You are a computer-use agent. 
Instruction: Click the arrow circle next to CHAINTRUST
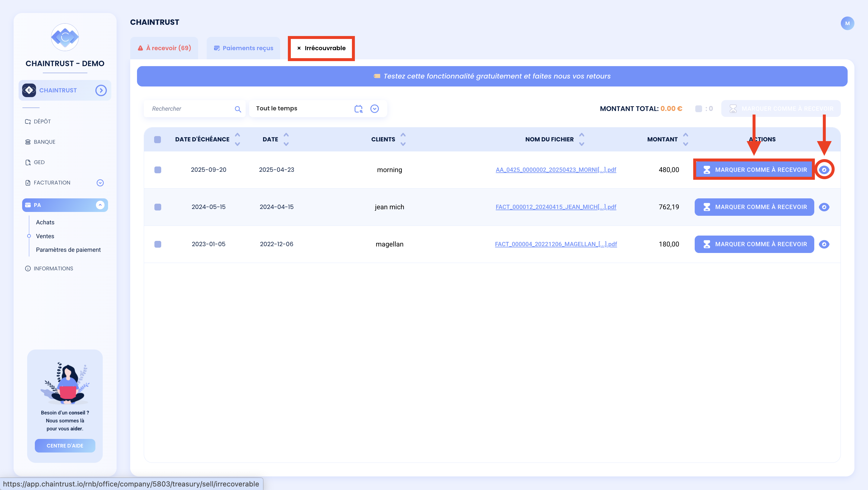click(101, 90)
